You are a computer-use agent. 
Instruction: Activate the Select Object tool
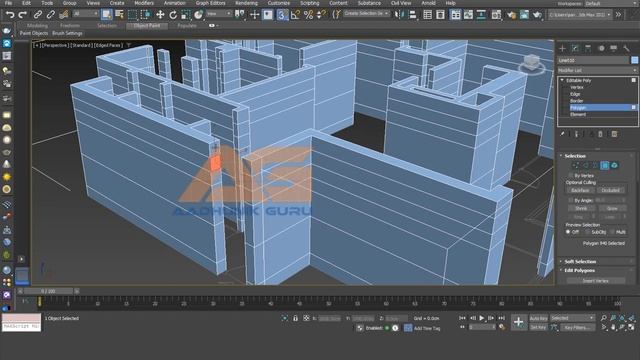pos(107,15)
